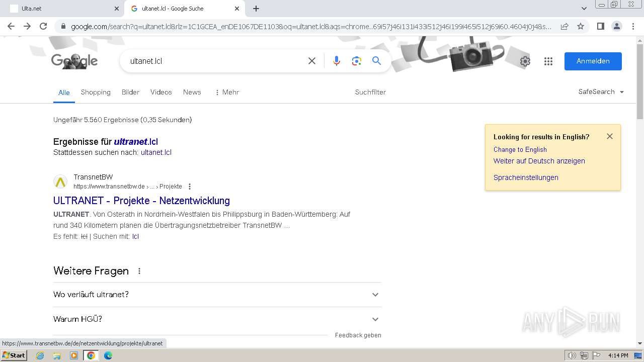Bookmark this page with the star icon
Viewport: 644px width, 362px height.
(x=581, y=26)
